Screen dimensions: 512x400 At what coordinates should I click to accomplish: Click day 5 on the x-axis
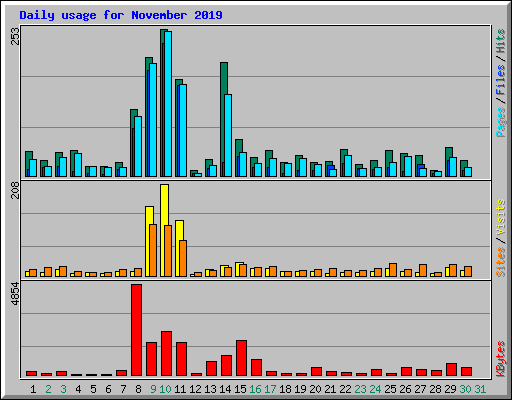[x=93, y=389]
